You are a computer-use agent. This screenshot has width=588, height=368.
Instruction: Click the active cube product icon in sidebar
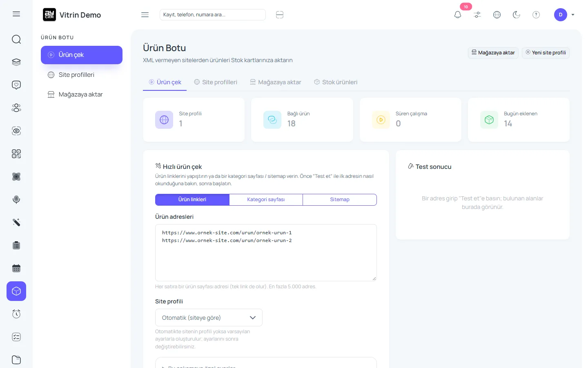tap(16, 291)
